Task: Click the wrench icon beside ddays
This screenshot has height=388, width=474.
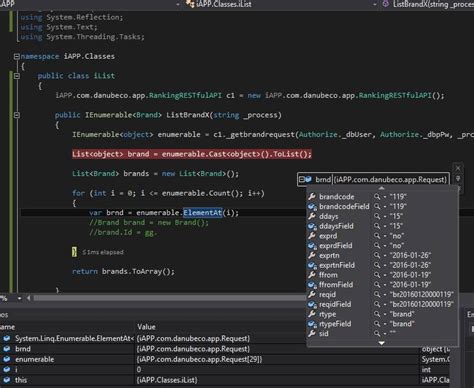Action: 312,216
